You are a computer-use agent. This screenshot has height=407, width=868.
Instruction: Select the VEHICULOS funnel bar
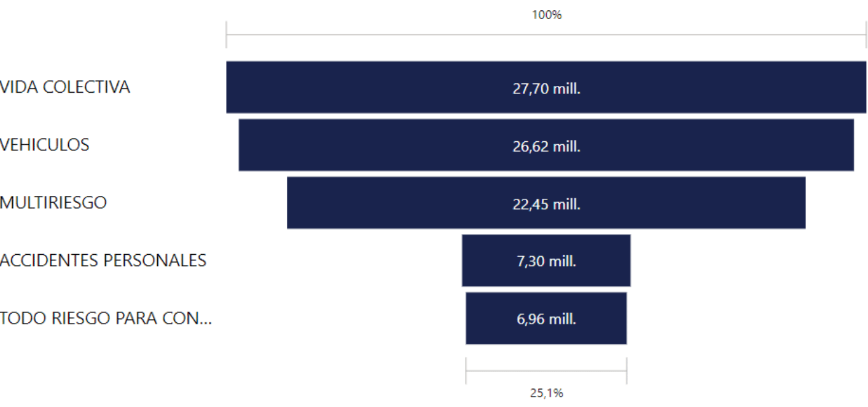pos(546,145)
